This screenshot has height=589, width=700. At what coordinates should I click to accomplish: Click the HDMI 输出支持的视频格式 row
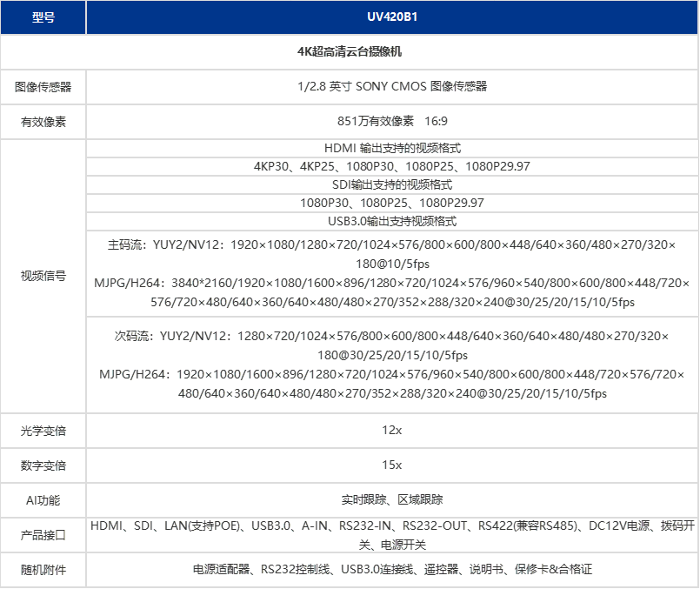click(x=391, y=149)
